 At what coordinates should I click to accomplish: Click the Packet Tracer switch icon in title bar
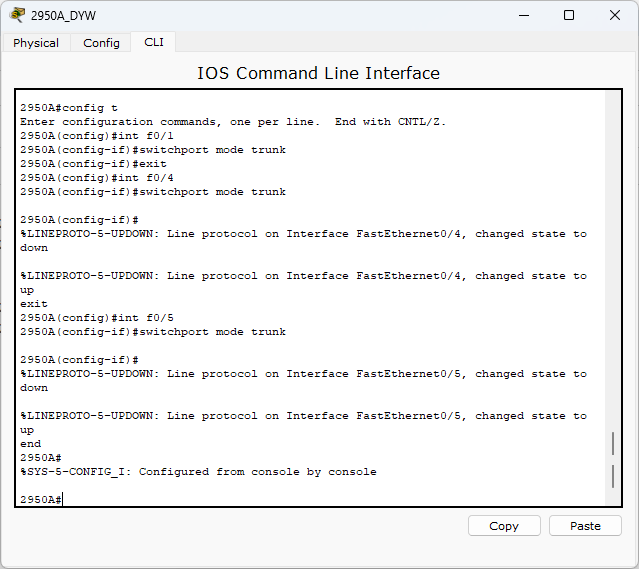(17, 15)
